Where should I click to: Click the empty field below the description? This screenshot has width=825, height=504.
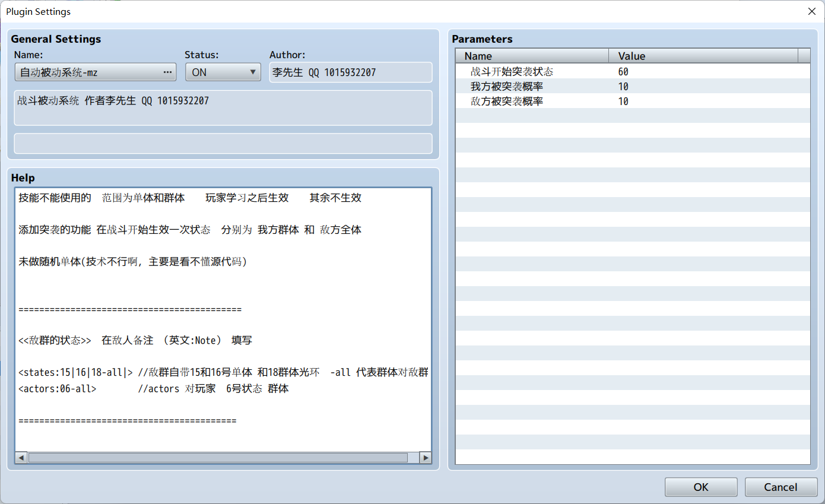tap(223, 144)
